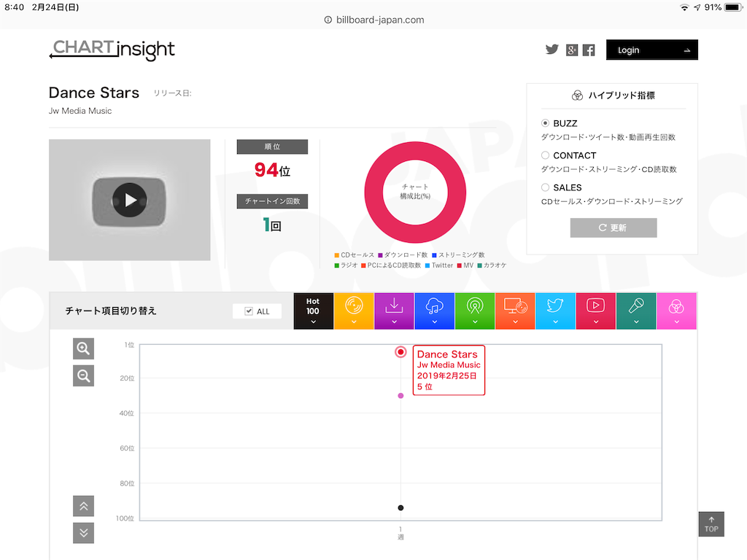This screenshot has height=560, width=747.
Task: Toggle the red MV video chart icon
Action: 596,311
